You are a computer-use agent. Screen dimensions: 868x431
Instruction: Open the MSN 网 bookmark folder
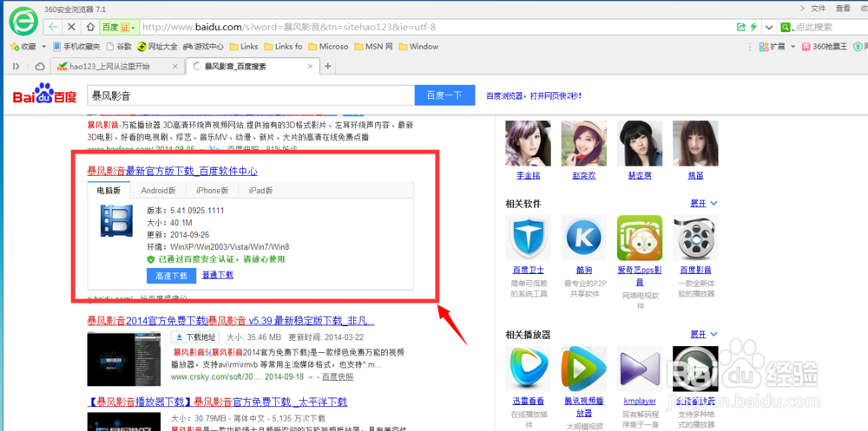[x=373, y=47]
